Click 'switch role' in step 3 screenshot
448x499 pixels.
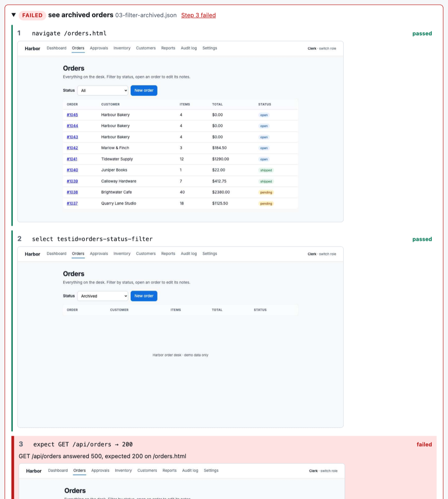coord(329,471)
